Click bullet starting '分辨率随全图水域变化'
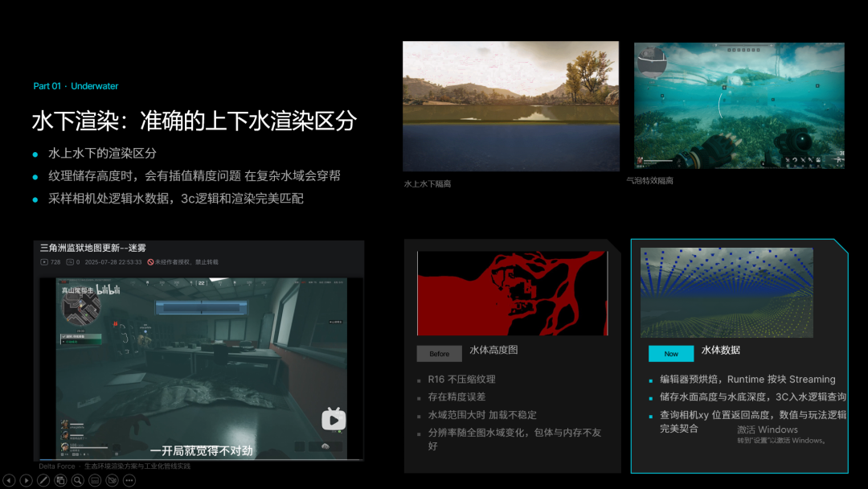This screenshot has width=868, height=489. (514, 439)
